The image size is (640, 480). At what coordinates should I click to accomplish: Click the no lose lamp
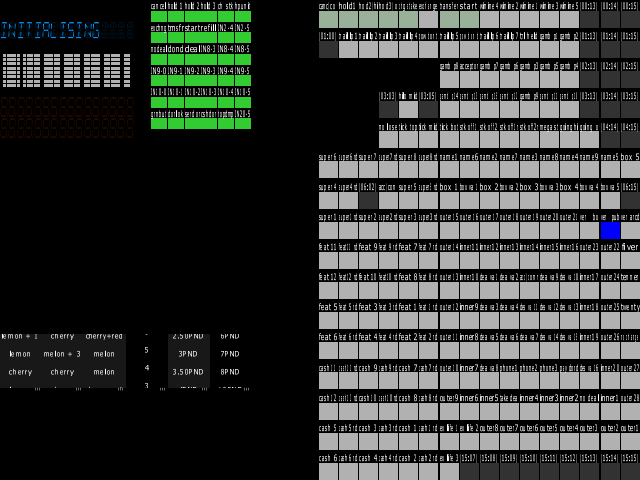tap(388, 140)
